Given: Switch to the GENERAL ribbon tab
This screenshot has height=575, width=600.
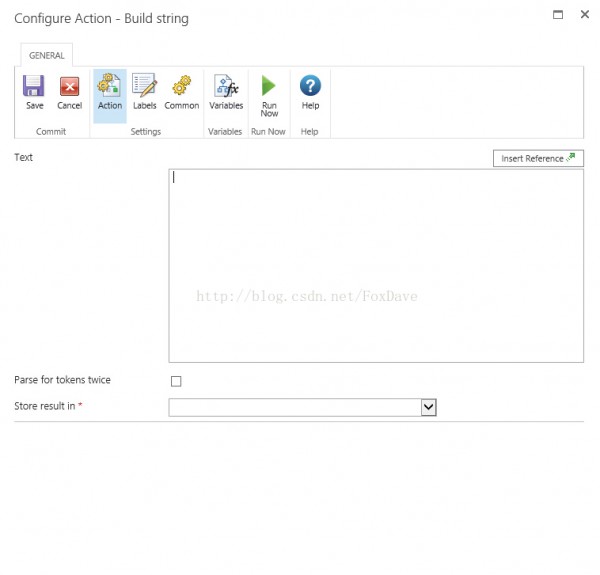Looking at the screenshot, I should coord(47,55).
